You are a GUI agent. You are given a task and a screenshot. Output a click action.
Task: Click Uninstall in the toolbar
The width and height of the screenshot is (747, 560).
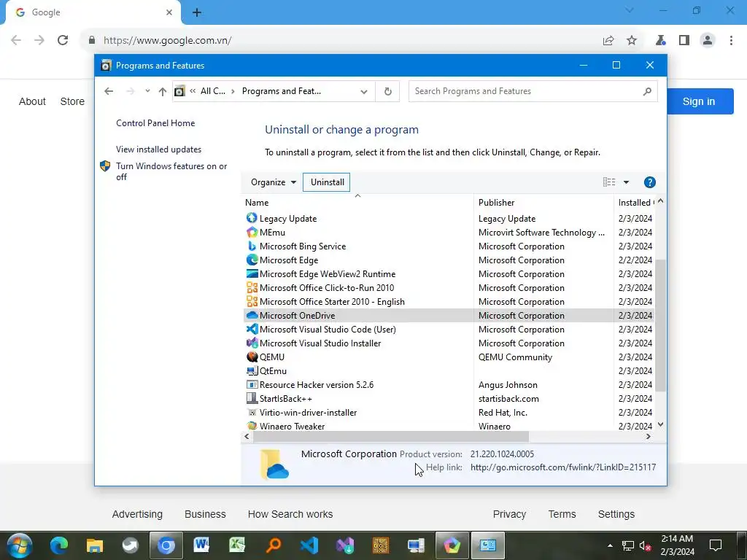tap(327, 182)
